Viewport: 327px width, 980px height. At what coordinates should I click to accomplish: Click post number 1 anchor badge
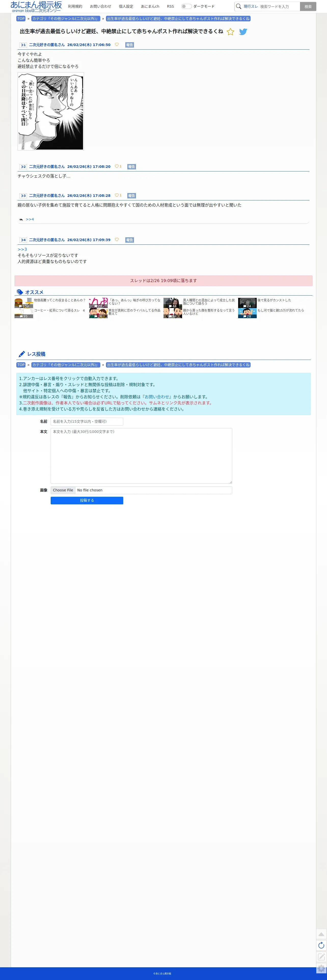23,45
